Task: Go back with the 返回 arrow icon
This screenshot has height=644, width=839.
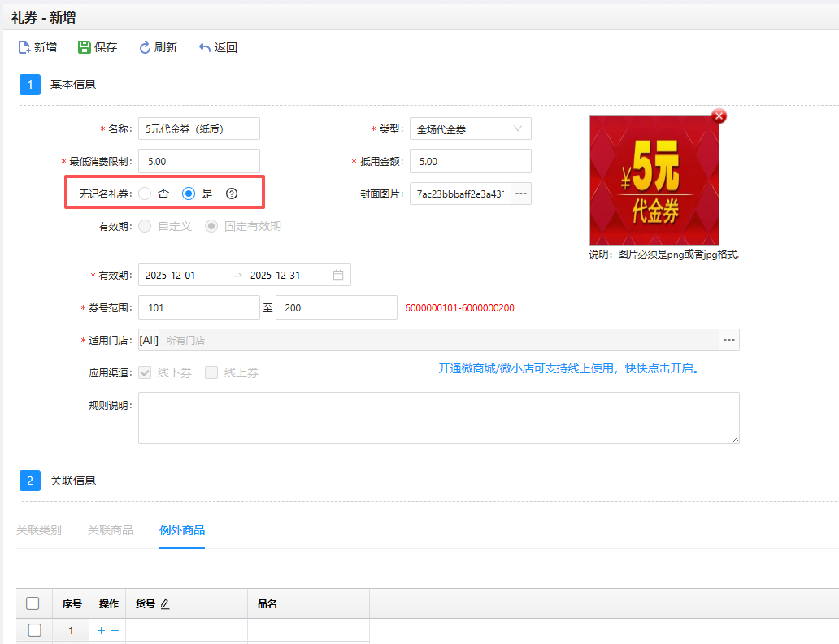Action: 205,48
